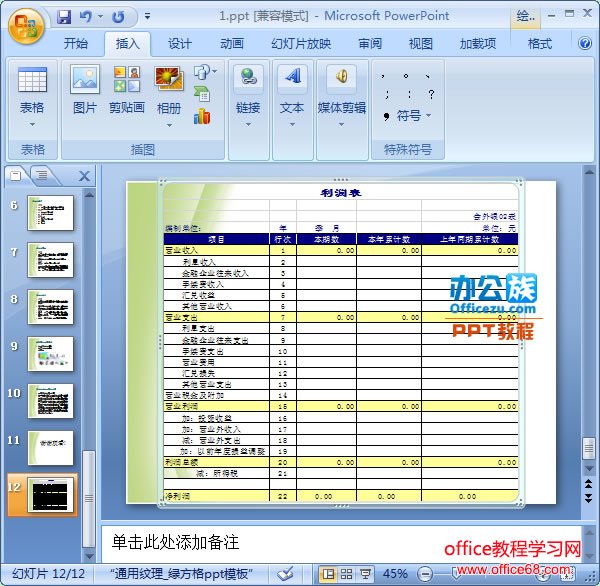This screenshot has width=600, height=586.
Task: Open the 加载项 tab
Action: (478, 43)
